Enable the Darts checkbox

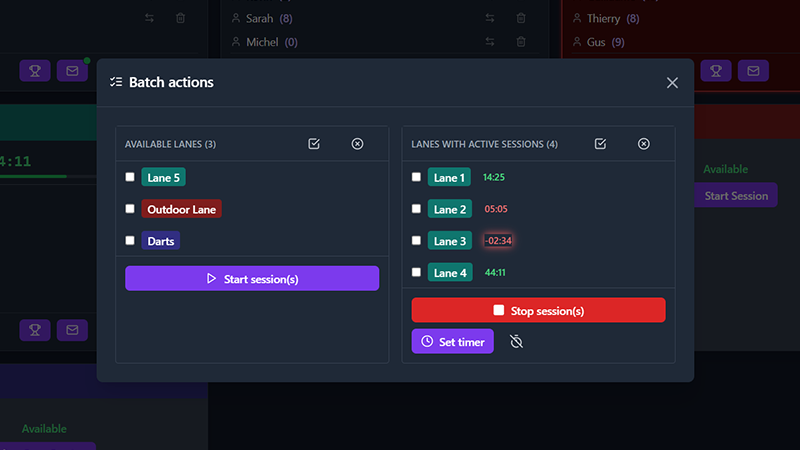(130, 241)
